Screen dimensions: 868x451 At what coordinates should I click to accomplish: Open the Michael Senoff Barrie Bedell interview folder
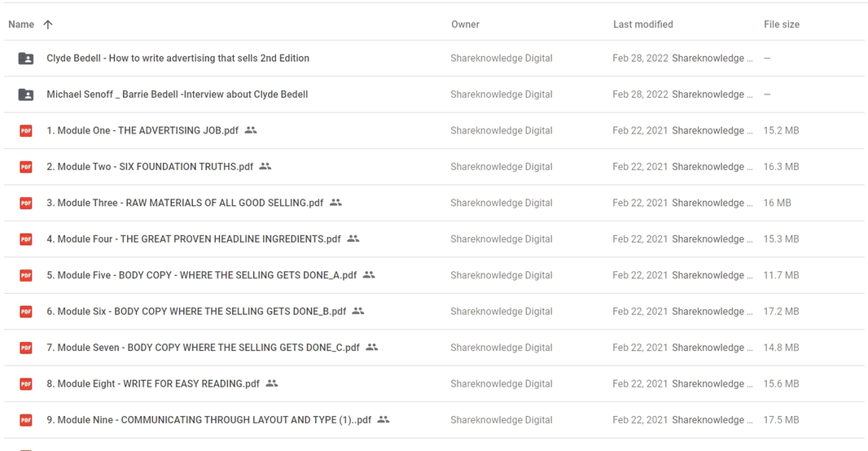[177, 94]
